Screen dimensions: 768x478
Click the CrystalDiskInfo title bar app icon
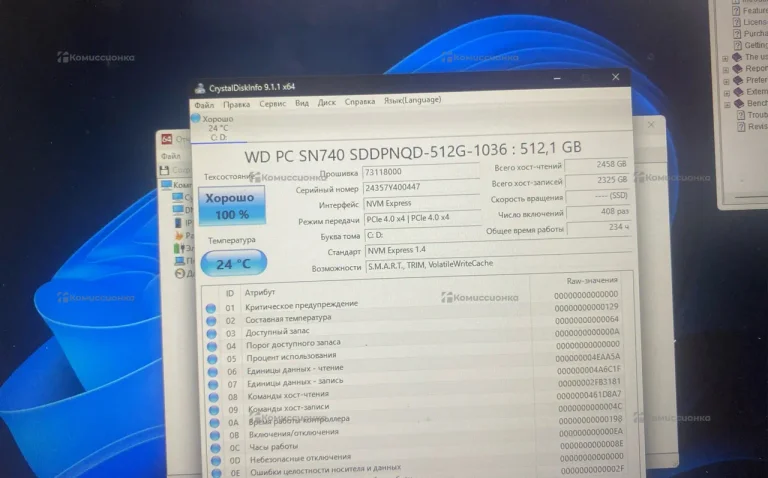tap(200, 88)
